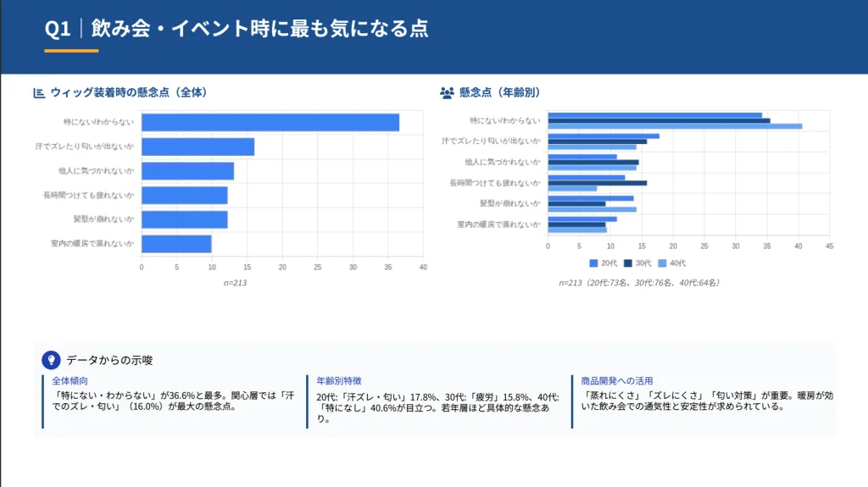This screenshot has height=487, width=868.
Task: Click the longest 40代 bar in age chart
Action: point(674,126)
